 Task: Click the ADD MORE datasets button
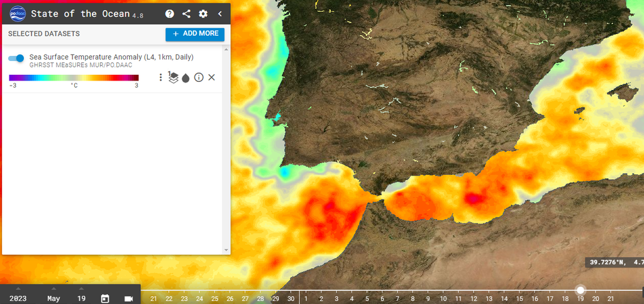195,33
